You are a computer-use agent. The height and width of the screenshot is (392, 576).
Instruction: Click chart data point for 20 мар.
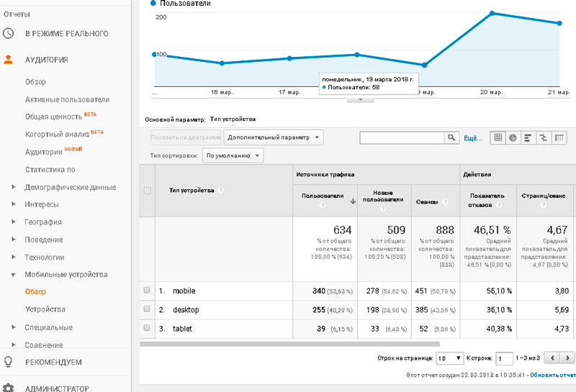pyautogui.click(x=492, y=14)
